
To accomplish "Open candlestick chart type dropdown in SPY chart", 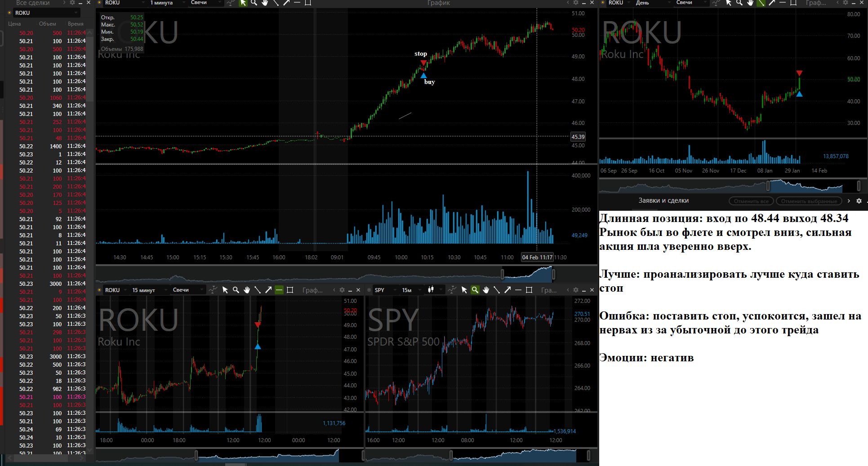I will click(x=435, y=290).
